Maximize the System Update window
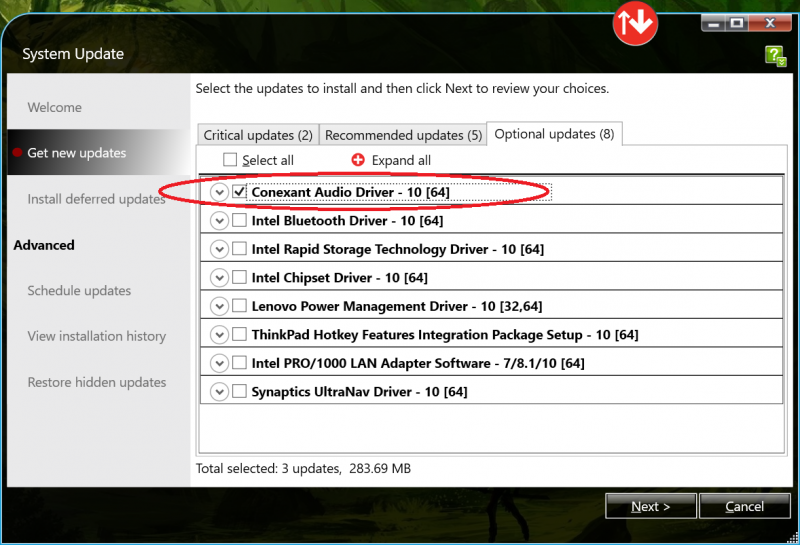This screenshot has width=800, height=545. (737, 23)
